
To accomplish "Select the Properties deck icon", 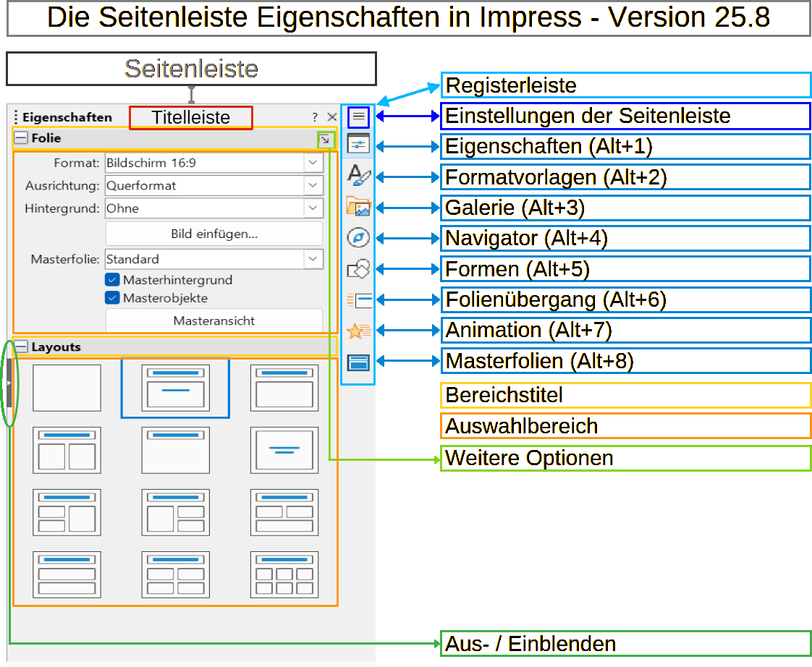I will pyautogui.click(x=358, y=145).
